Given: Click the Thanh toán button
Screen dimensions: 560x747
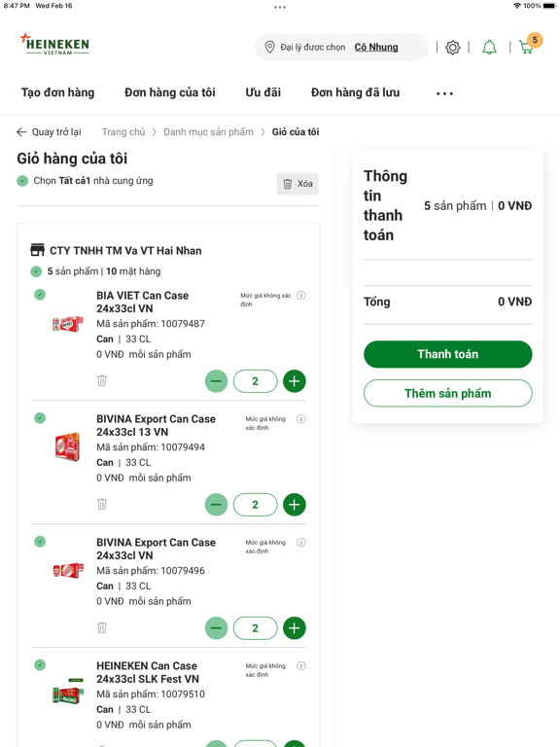Looking at the screenshot, I should tap(447, 354).
